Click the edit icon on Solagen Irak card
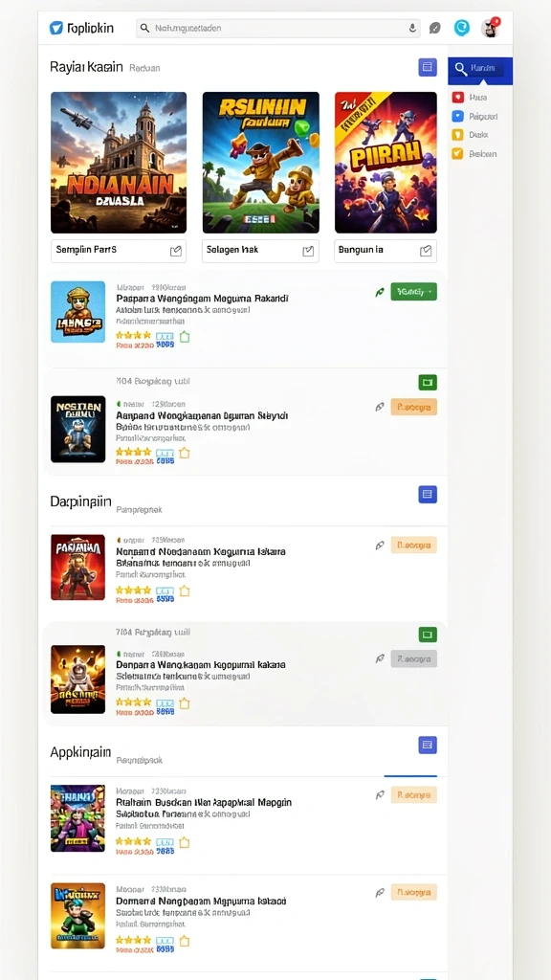 coord(307,251)
